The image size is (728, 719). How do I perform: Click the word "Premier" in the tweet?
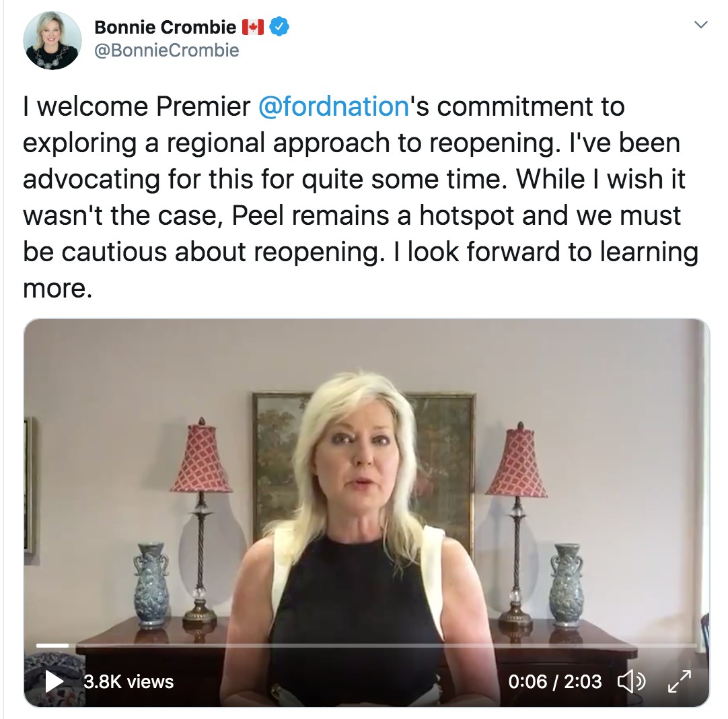coord(203,106)
